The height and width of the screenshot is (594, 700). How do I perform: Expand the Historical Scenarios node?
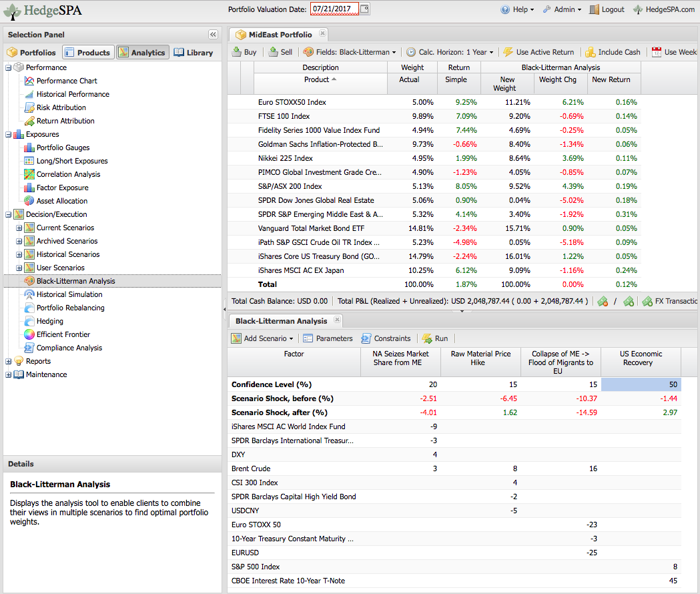pos(19,254)
